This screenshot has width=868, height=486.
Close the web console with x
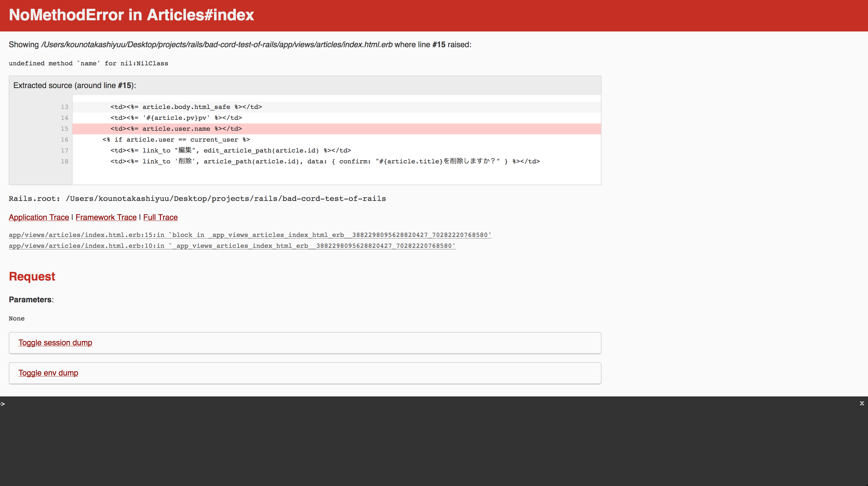862,403
